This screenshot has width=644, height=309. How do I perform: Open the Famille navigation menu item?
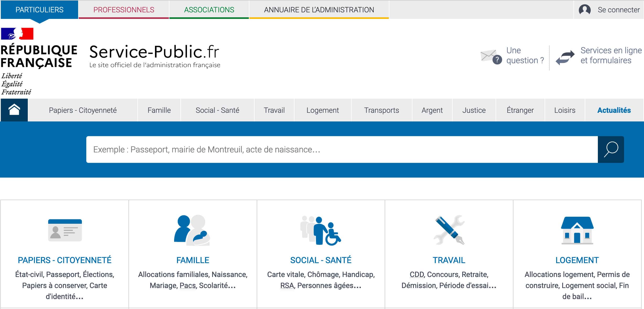[x=159, y=110]
